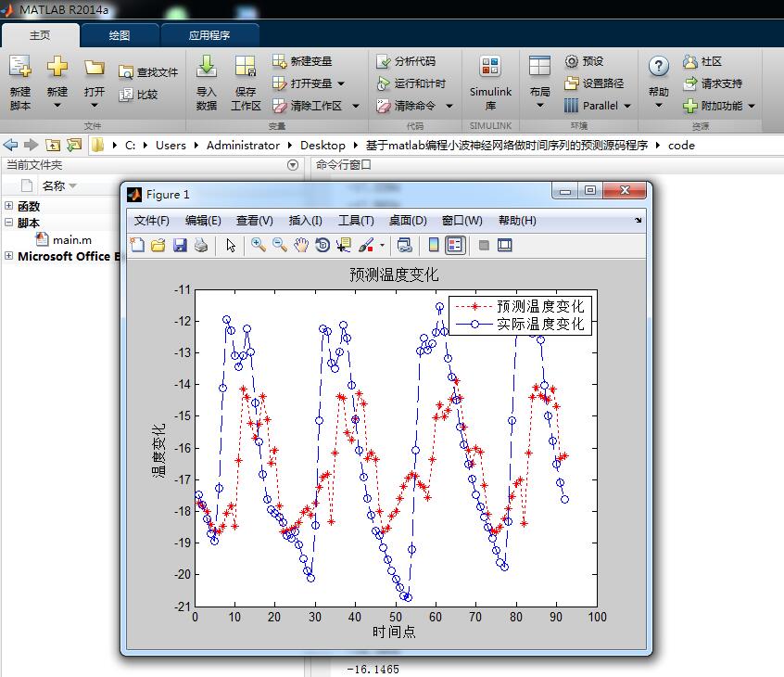Screen dimensions: 784x677
Task: Click the New (新建) plus icon
Action: [57, 66]
